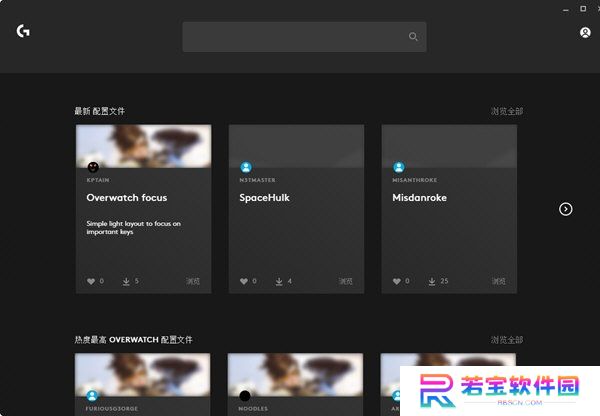Click 浏览 on Overwatch focus card
The width and height of the screenshot is (600, 416).
(193, 281)
